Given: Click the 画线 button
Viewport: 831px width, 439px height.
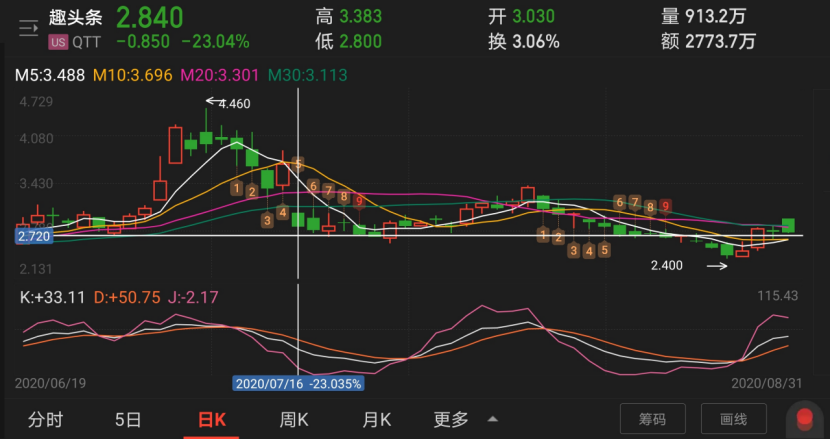Looking at the screenshot, I should click(733, 419).
